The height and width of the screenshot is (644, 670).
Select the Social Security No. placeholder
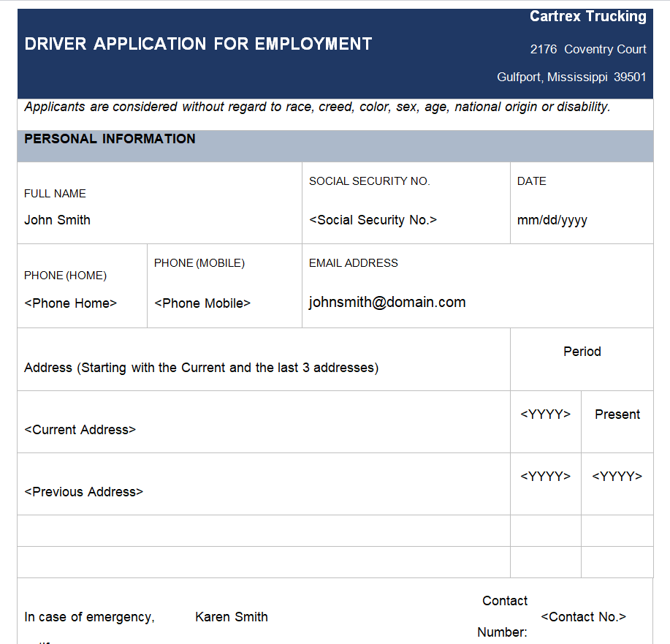pos(373,220)
